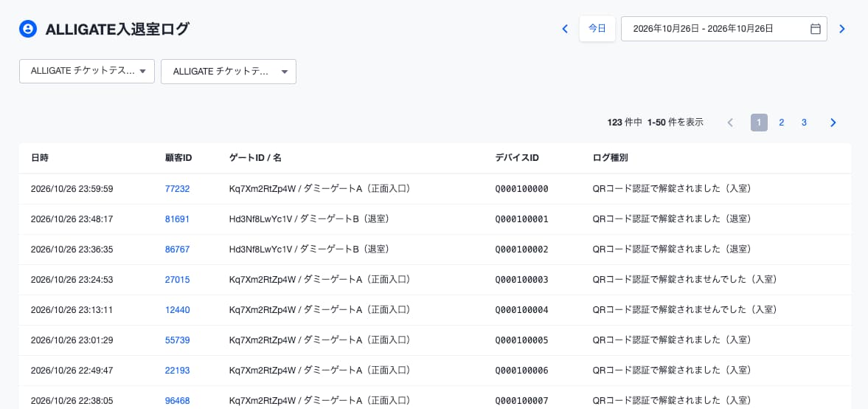Open customer ID 27015 link
The image size is (868, 409).
coord(177,280)
